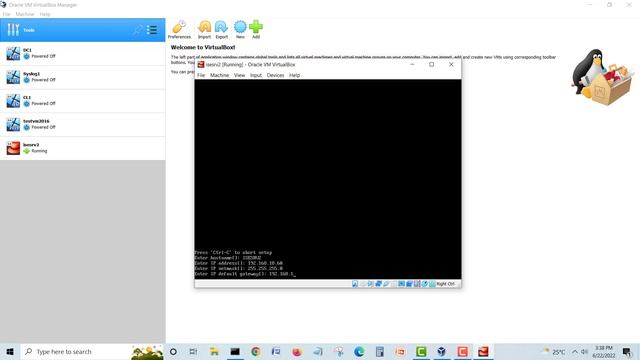Screen dimensions: 640x360
Task: Open Firefox from the taskbar
Action: tap(297, 351)
